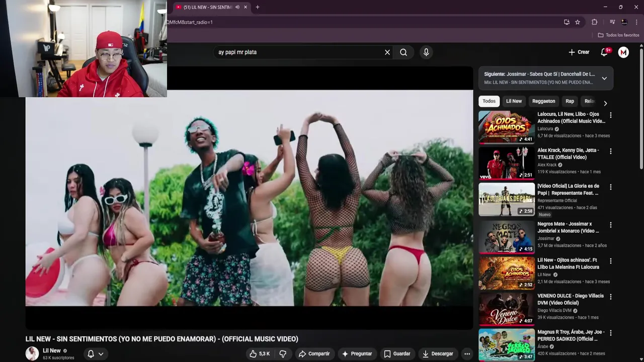644x362 pixels.
Task: Click the install app icon in address bar
Action: [x=567, y=22]
